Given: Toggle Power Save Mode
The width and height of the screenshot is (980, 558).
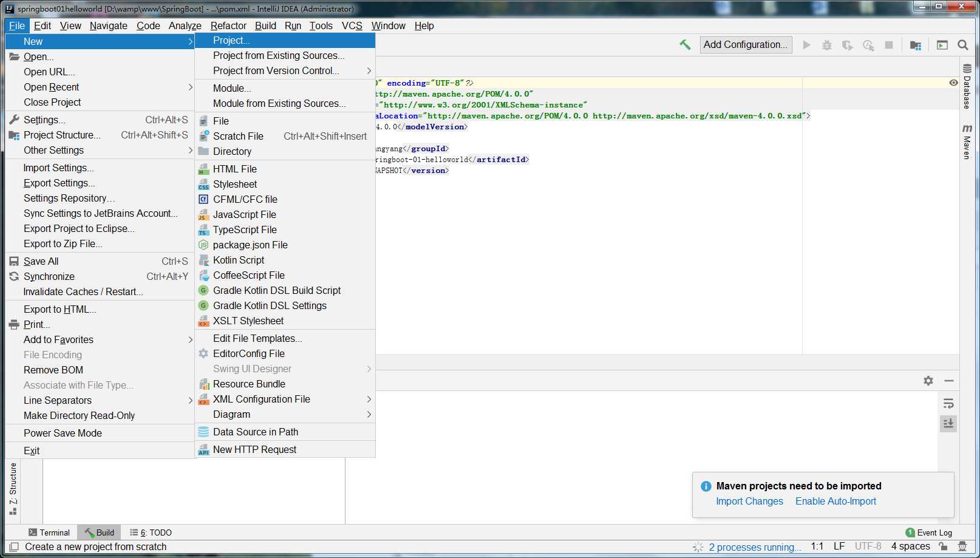Looking at the screenshot, I should pos(100,433).
